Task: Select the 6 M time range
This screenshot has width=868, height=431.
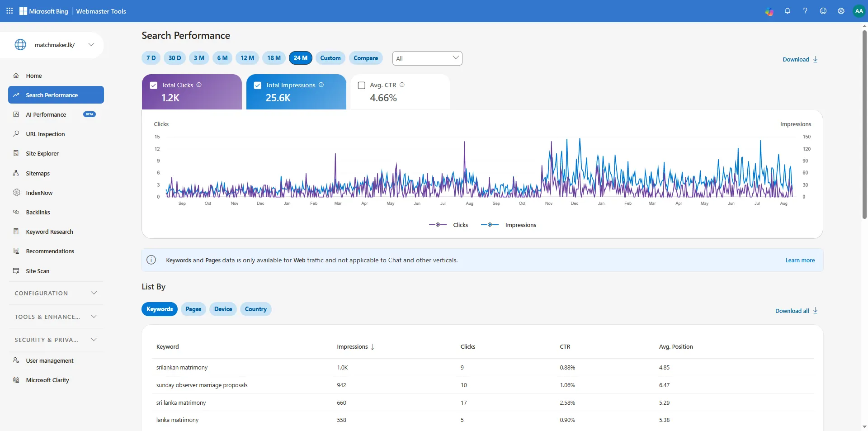Action: click(222, 58)
